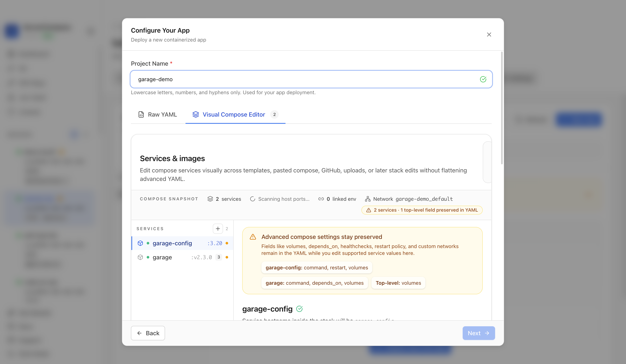Click the Advanced compose settings stay preserved title
The image size is (626, 364).
click(322, 237)
